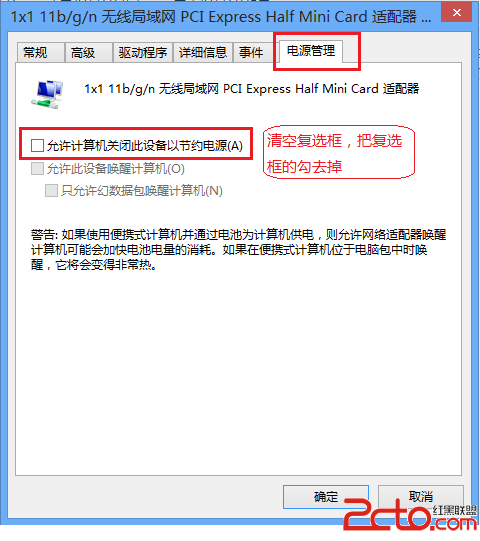Switch to the 常规 tab
Viewport: 480px width, 541px height.
point(40,52)
